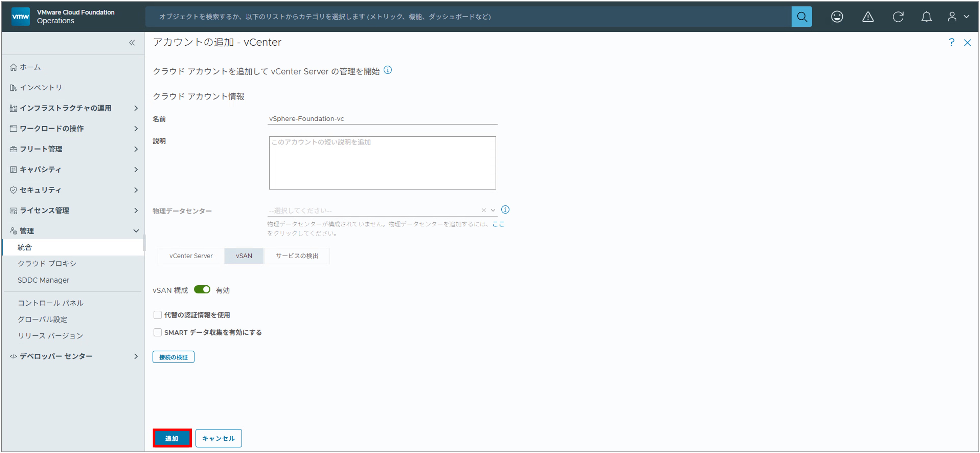Expand ワークロードの操作 chevron
This screenshot has height=453, width=980.
(136, 129)
